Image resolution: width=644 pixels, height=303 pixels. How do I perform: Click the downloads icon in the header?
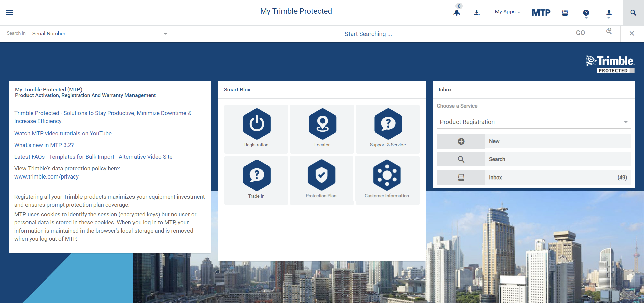(x=477, y=13)
